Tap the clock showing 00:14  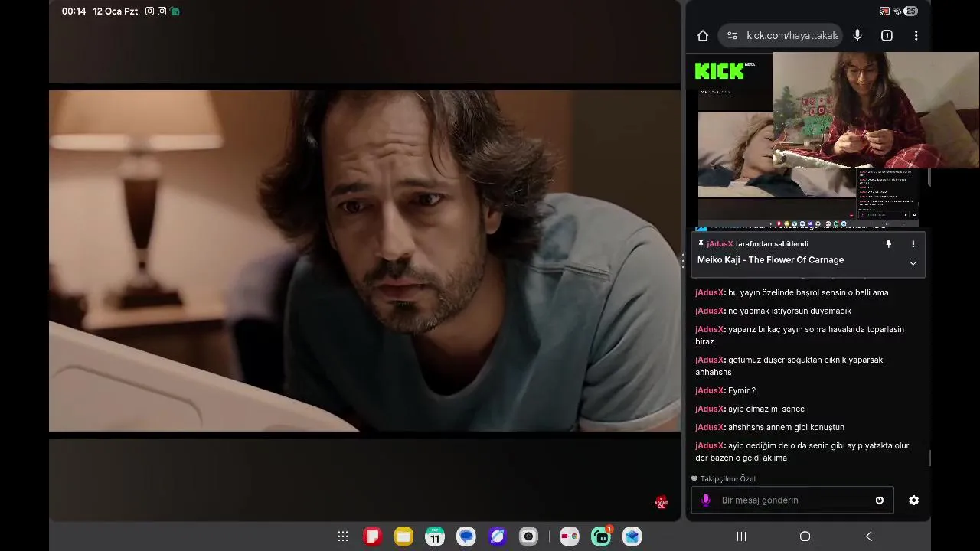73,11
